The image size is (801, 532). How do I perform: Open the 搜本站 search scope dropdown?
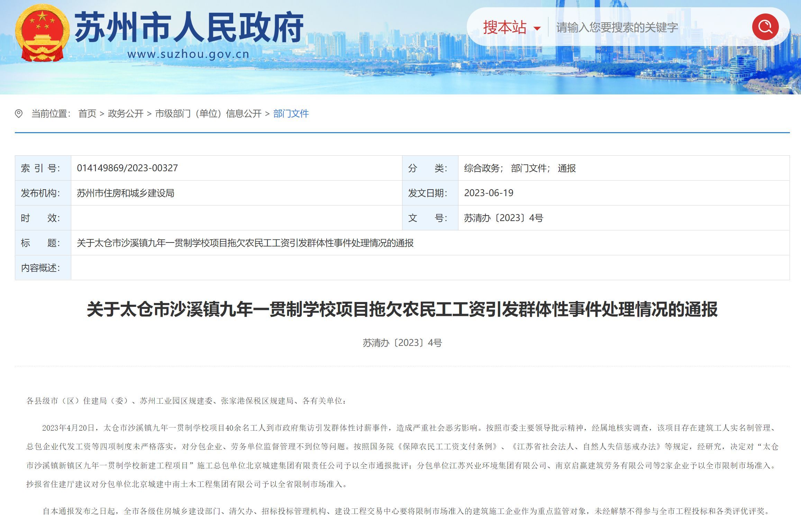[x=504, y=27]
